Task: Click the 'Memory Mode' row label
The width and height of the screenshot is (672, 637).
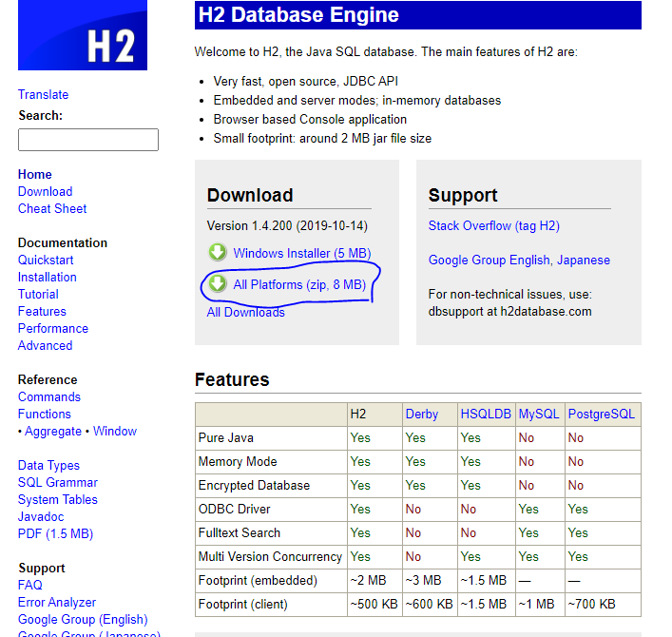Action: pos(238,462)
